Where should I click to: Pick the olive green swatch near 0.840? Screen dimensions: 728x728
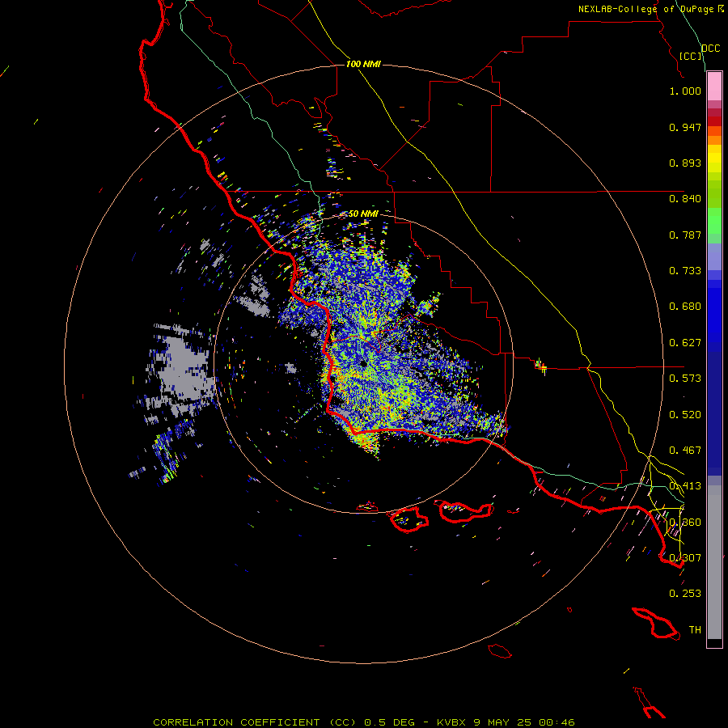point(714,194)
